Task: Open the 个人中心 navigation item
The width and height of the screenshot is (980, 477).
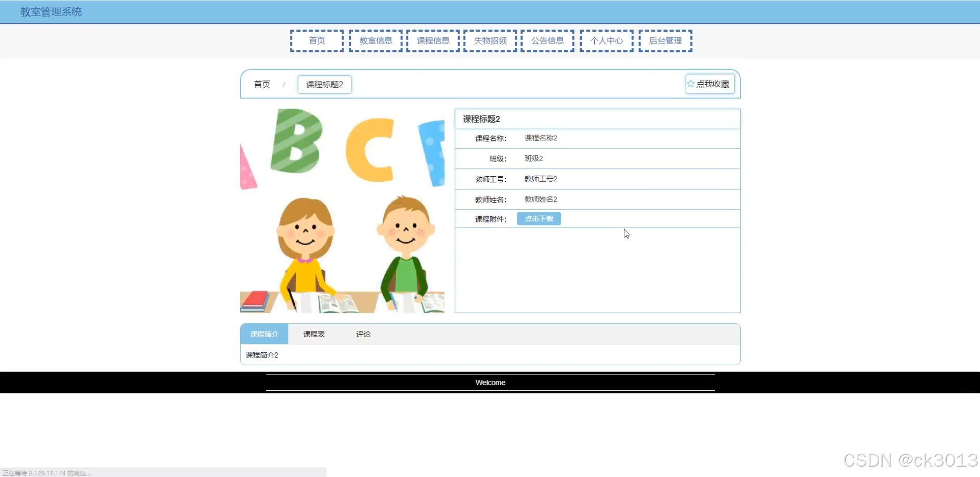Action: click(x=606, y=41)
